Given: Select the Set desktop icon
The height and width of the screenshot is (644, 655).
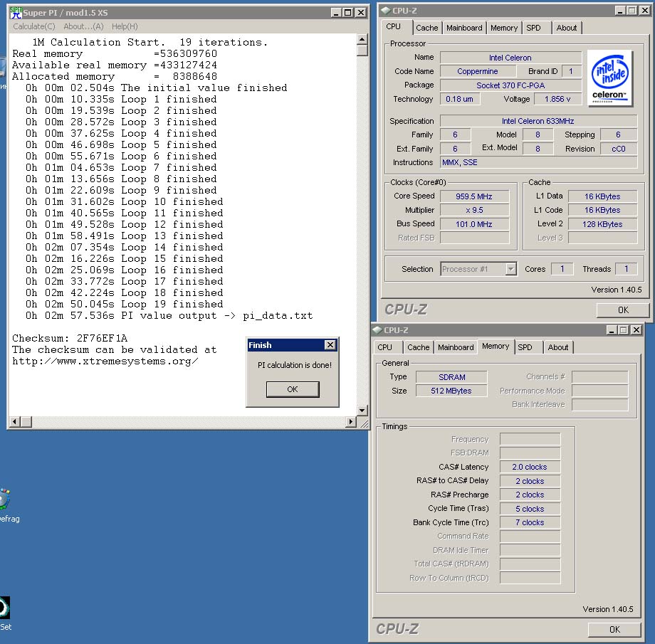Looking at the screenshot, I should [x=5, y=614].
